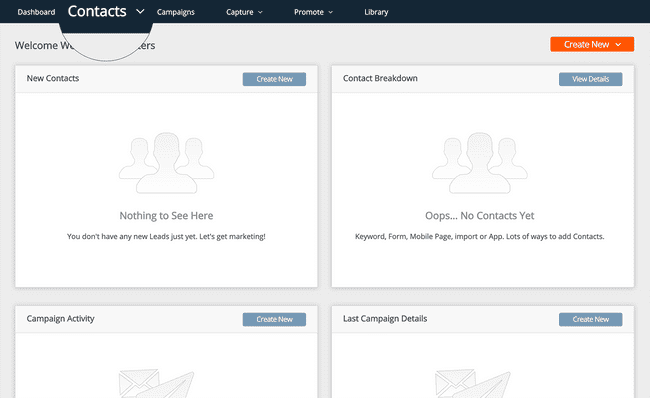650x398 pixels.
Task: Create New in Campaign Activity panel
Action: [274, 320]
